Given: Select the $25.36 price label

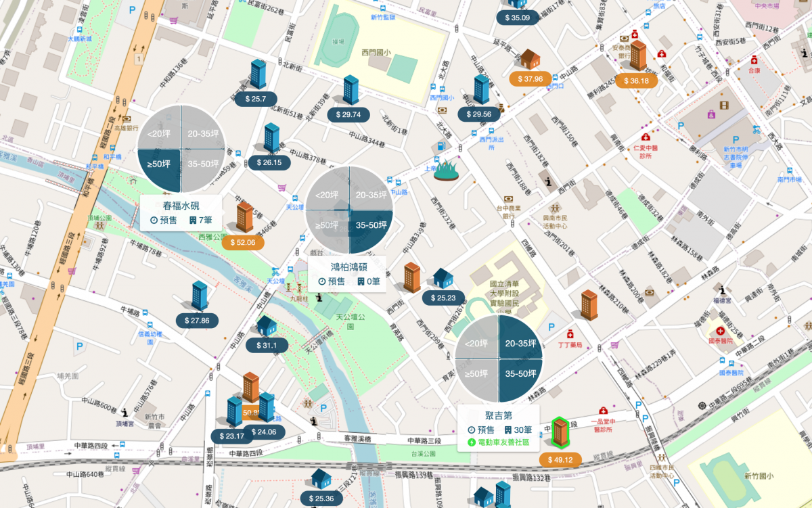Looking at the screenshot, I should click(x=321, y=499).
